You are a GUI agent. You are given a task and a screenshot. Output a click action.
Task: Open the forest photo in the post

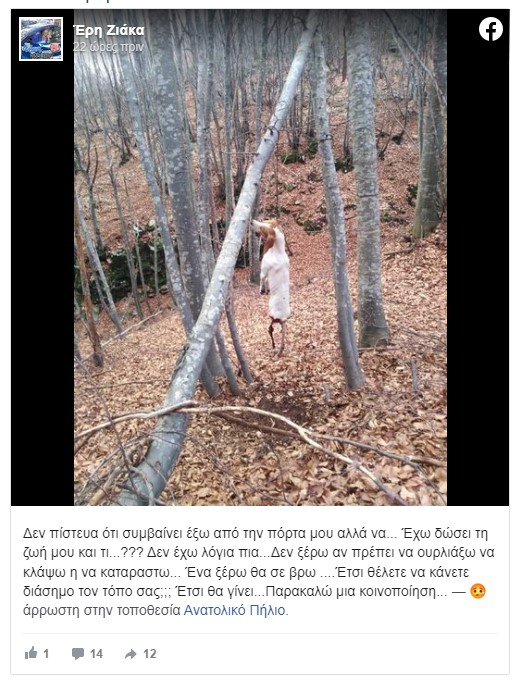(260, 257)
